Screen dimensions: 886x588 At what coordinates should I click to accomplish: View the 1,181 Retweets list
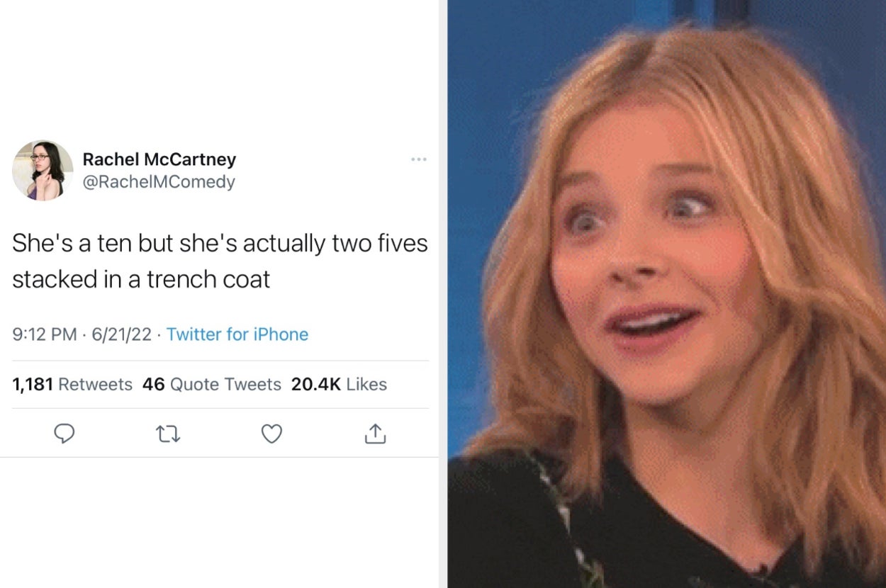pos(72,384)
